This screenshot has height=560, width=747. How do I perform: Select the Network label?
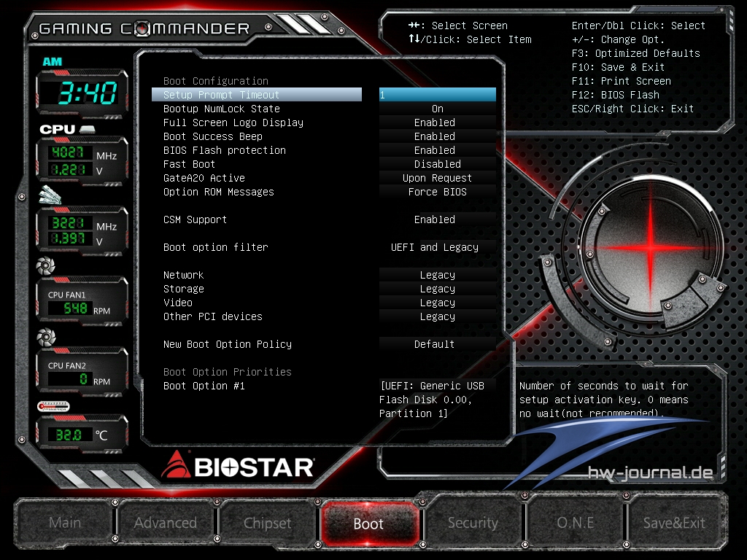[183, 275]
